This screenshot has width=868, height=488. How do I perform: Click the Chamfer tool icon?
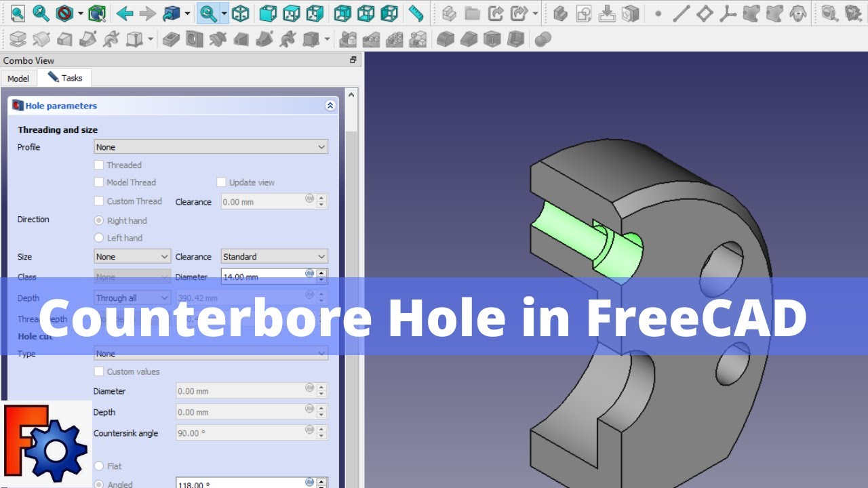pyautogui.click(x=469, y=39)
